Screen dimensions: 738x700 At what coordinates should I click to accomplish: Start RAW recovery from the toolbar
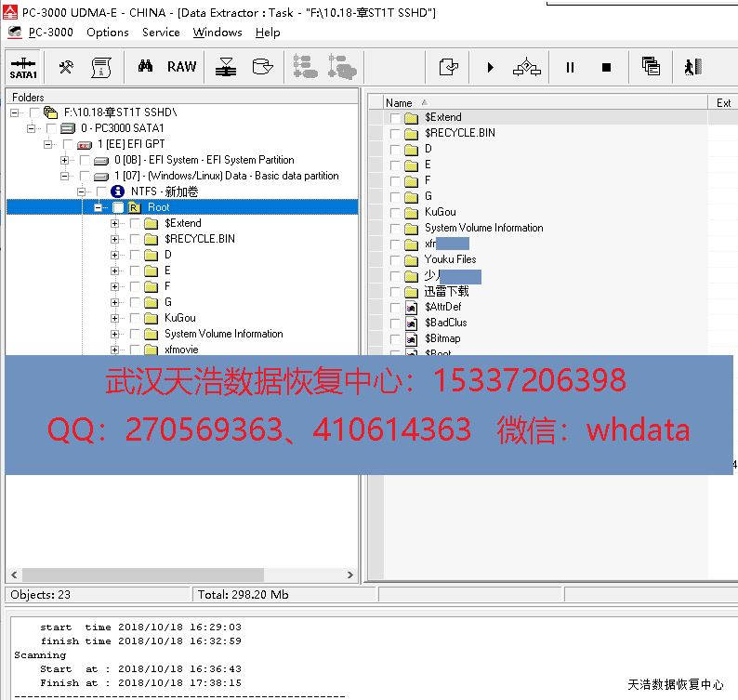point(181,67)
